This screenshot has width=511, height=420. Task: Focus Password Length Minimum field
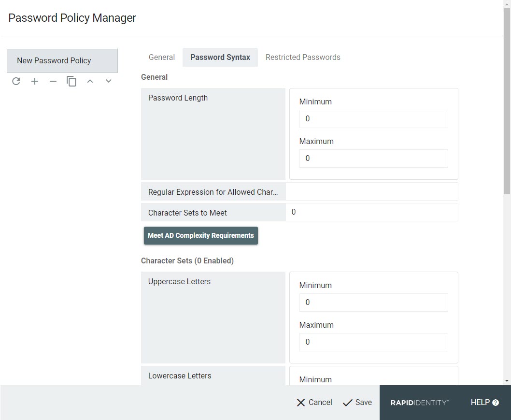pos(373,119)
